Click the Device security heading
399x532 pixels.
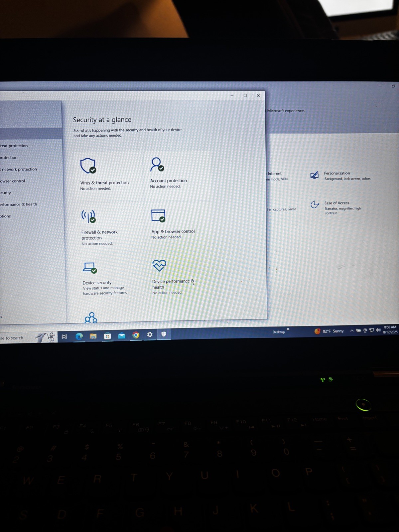[x=97, y=283]
